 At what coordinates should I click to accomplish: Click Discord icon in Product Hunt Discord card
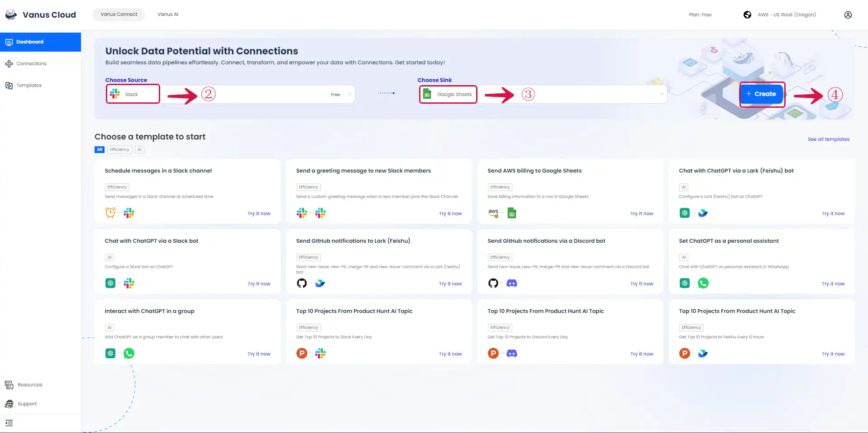tap(512, 353)
